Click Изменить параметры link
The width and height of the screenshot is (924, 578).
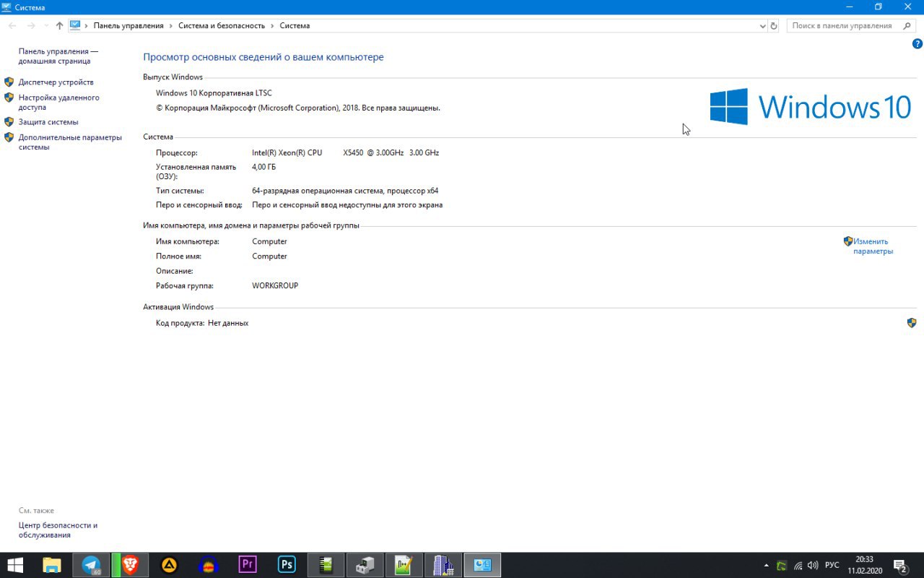coord(872,246)
